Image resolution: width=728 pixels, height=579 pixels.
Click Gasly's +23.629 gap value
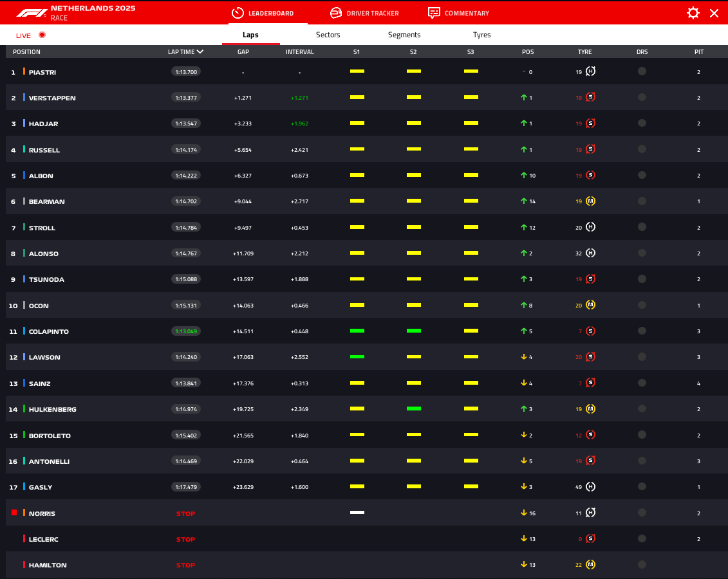[243, 487]
